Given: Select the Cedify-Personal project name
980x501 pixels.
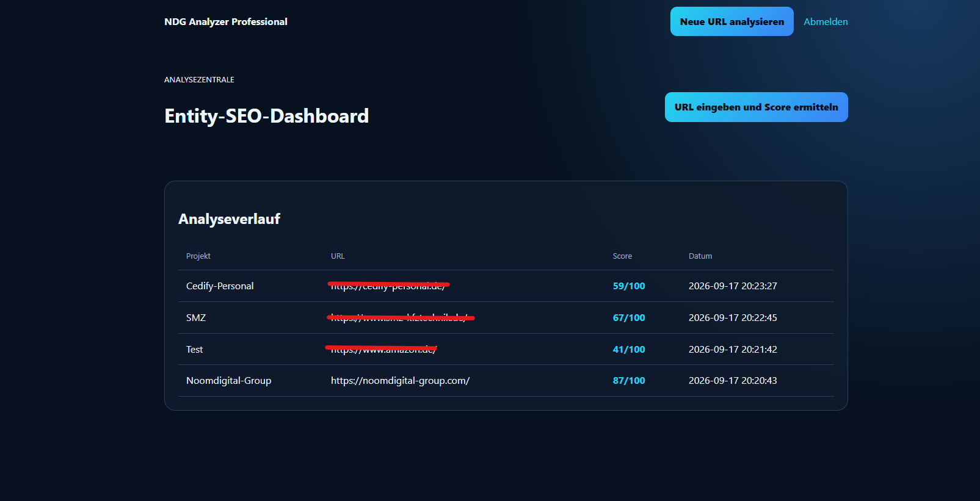Looking at the screenshot, I should [x=220, y=286].
